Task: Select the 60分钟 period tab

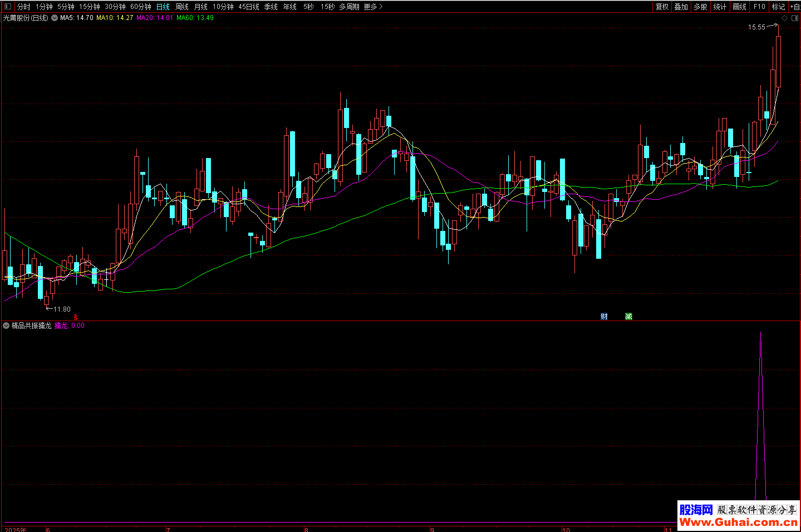Action: pos(141,7)
